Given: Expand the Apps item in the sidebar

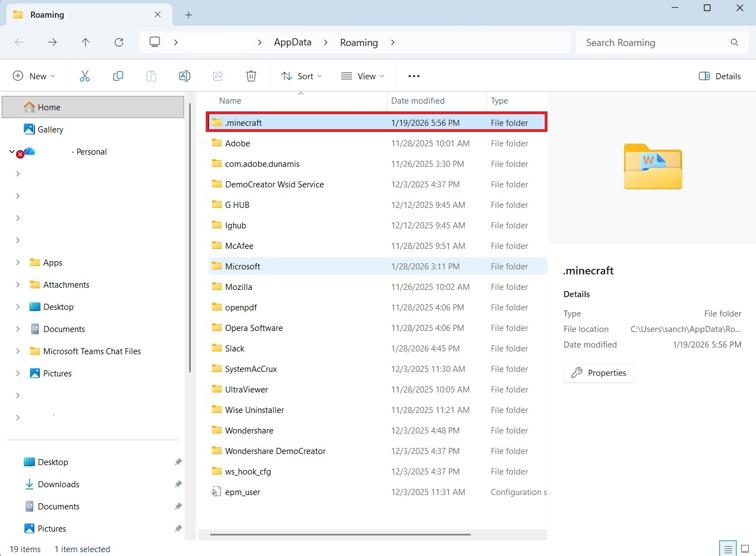Looking at the screenshot, I should click(17, 262).
